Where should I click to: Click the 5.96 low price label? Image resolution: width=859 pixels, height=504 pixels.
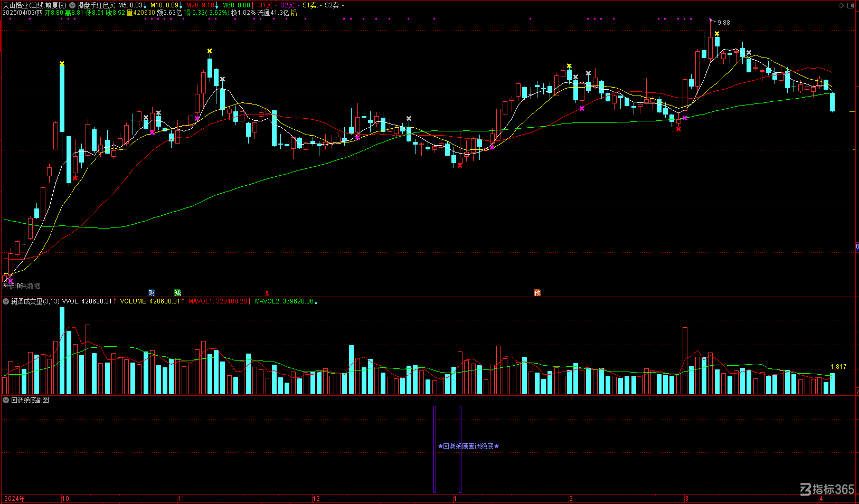tap(17, 286)
